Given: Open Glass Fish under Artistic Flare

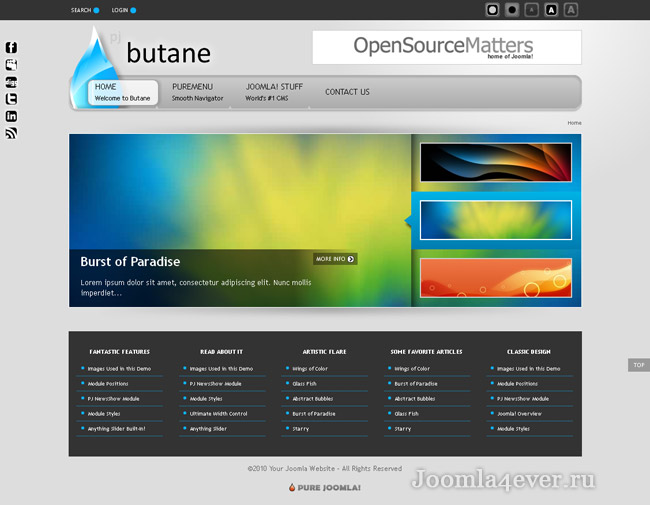Looking at the screenshot, I should click(x=304, y=384).
